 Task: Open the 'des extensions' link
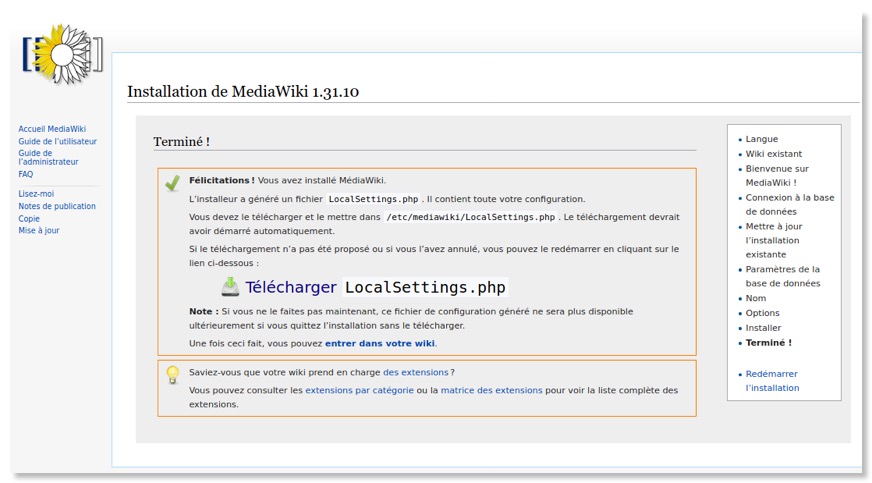(415, 372)
